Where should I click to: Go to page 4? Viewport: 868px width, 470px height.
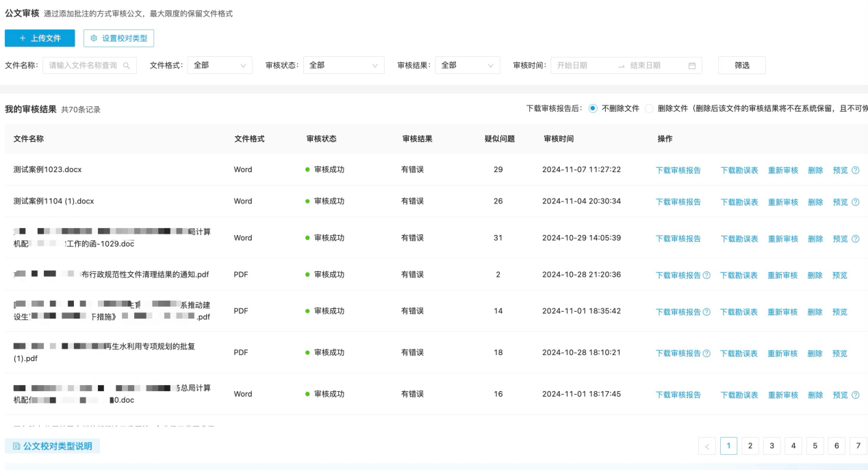pos(793,446)
